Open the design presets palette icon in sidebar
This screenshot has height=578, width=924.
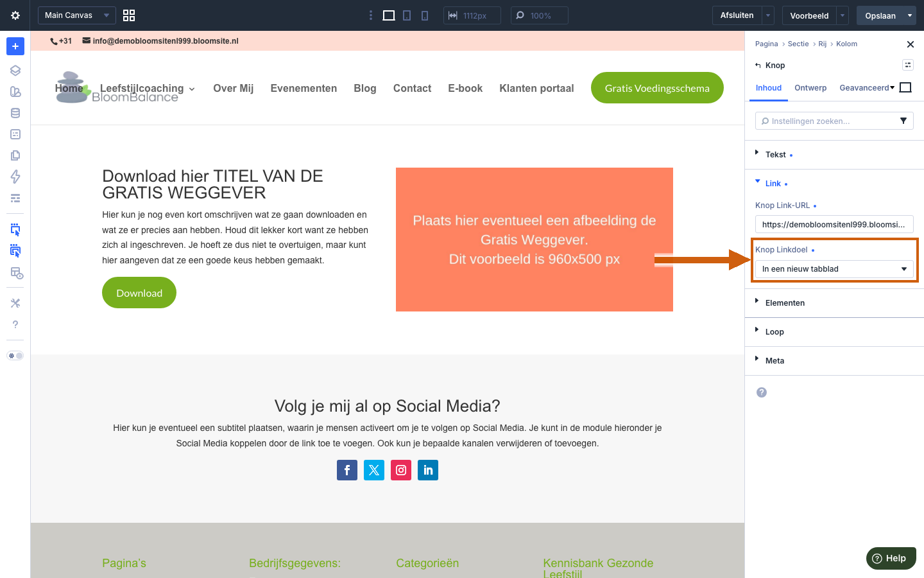(15, 92)
